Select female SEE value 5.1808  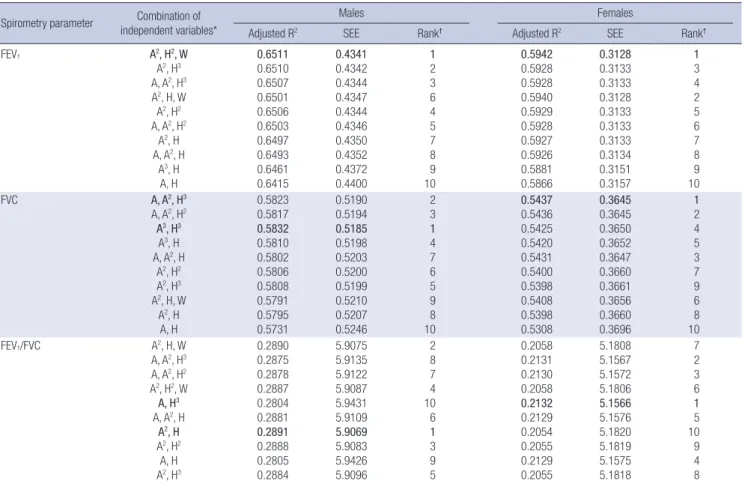coord(615,346)
